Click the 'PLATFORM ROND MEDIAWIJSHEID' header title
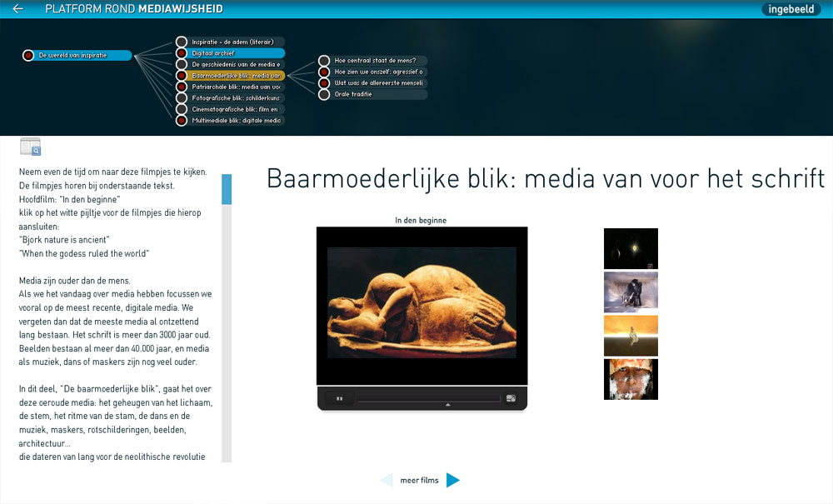Screen dimensions: 833x504 [134, 9]
